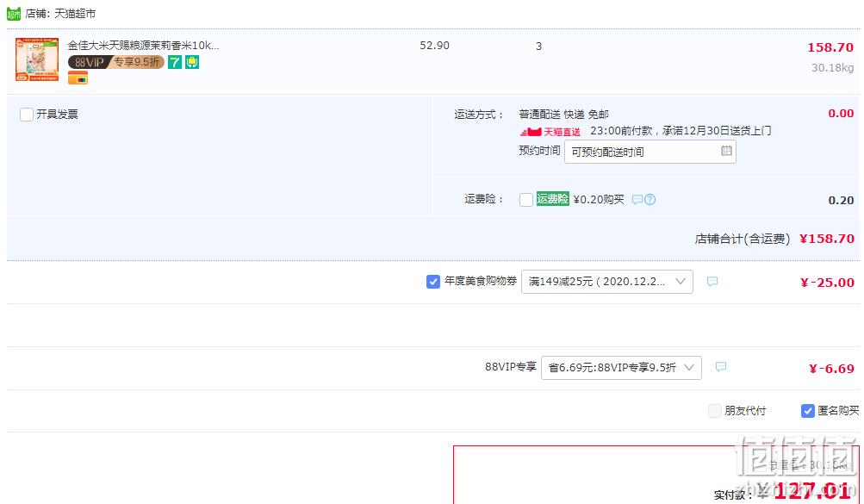This screenshot has width=864, height=504.
Task: Click the question mark help icon for 运费险
Action: pos(650,199)
